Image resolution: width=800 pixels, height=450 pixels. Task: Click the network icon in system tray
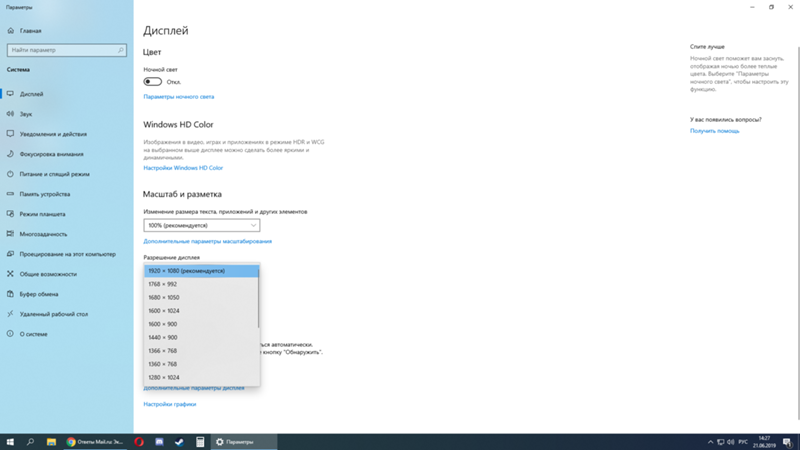point(720,442)
